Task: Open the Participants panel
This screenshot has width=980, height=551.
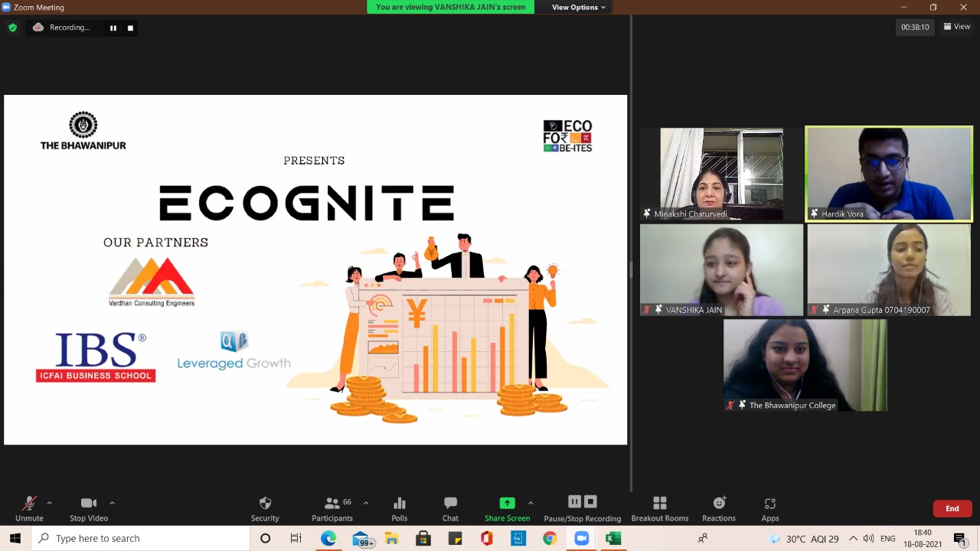Action: [x=332, y=509]
